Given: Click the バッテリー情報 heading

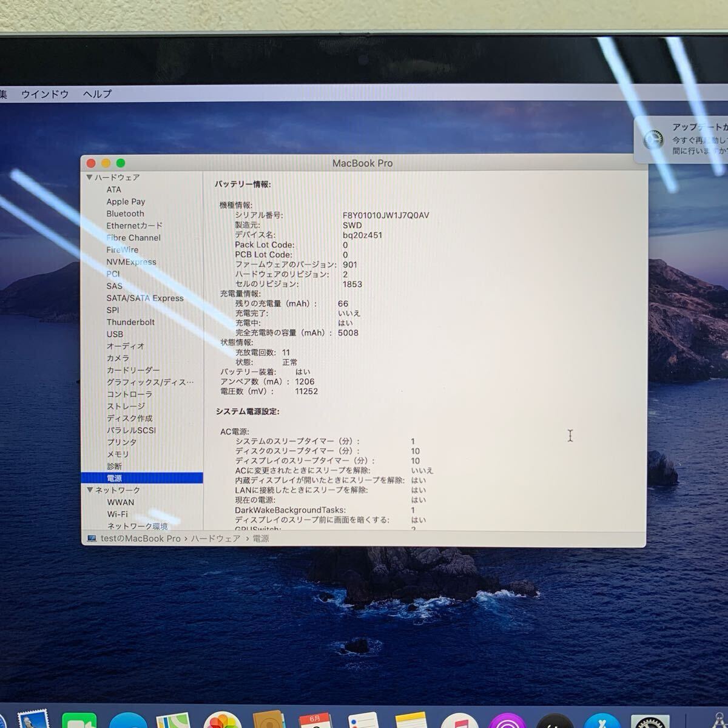Looking at the screenshot, I should tap(243, 184).
